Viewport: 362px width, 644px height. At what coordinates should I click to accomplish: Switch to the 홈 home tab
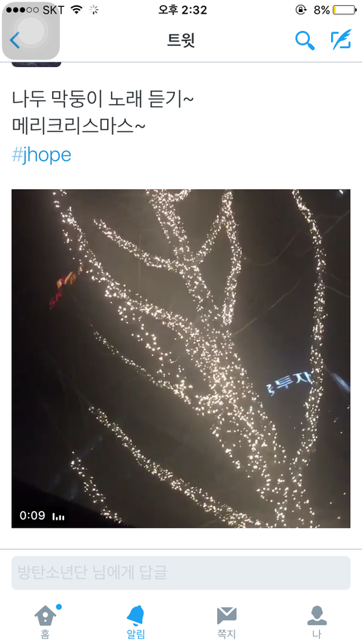tap(45, 622)
